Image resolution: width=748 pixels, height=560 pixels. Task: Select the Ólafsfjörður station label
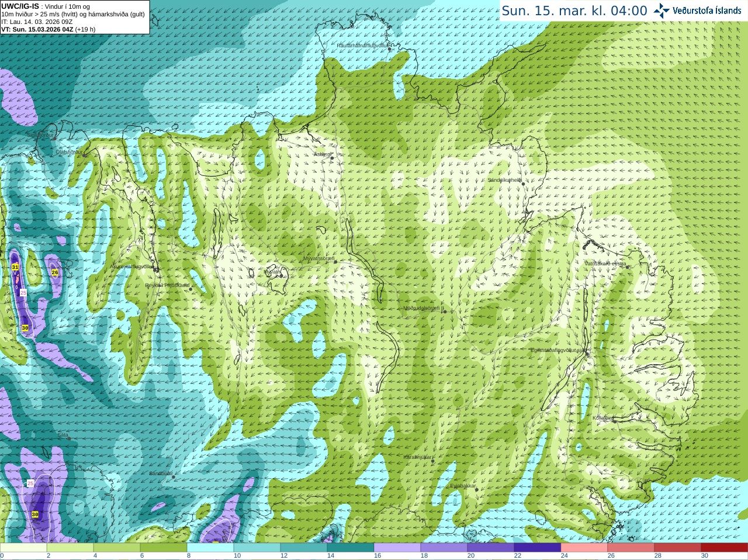(69, 152)
